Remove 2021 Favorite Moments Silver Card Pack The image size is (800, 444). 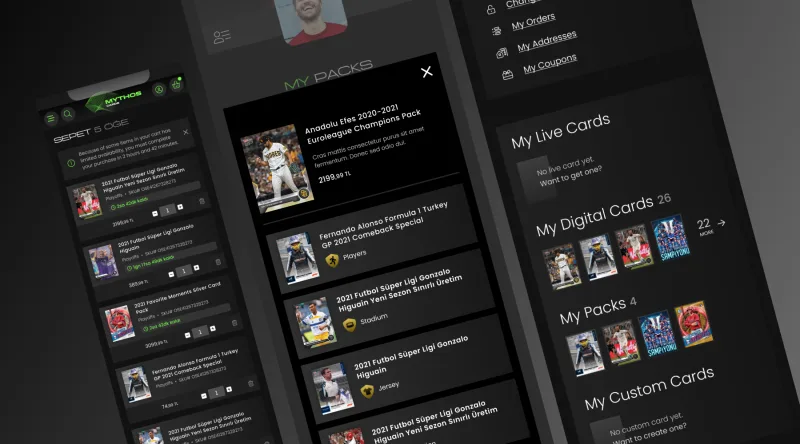(x=234, y=323)
